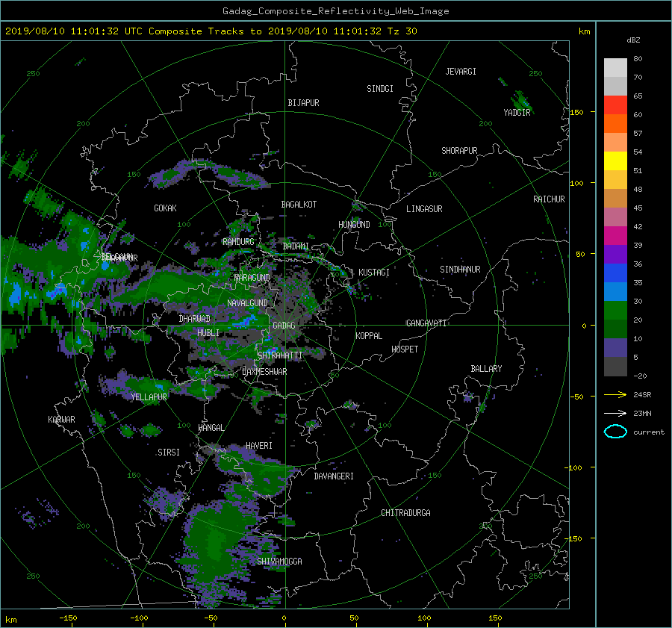672x628 pixels.
Task: Click the white 23MN track arrow icon
Action: tap(615, 413)
